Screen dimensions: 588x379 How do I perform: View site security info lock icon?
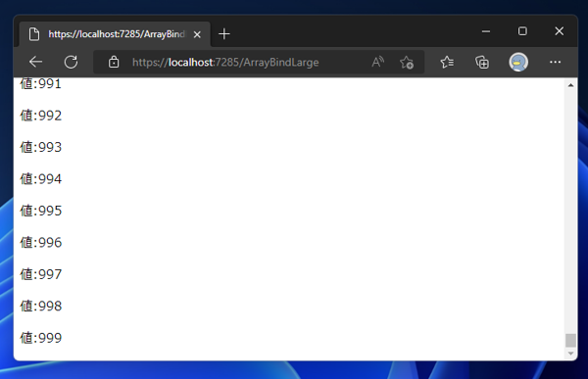coord(114,62)
